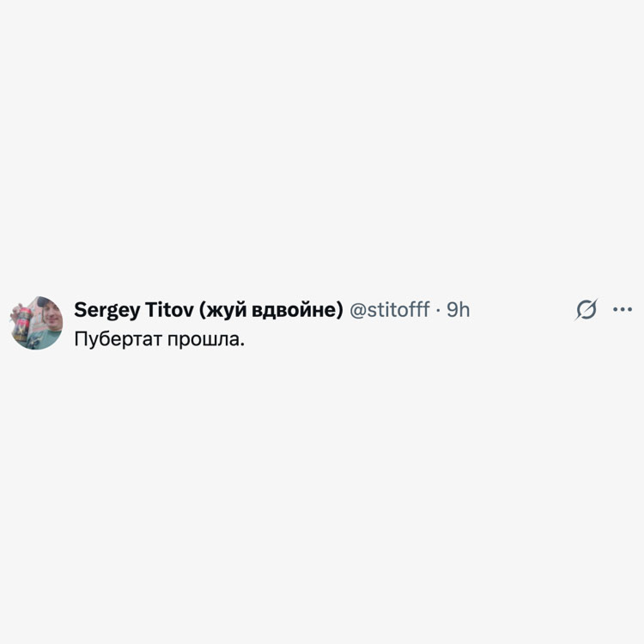Open the three-dot More options menu
644x644 pixels.
(x=623, y=309)
